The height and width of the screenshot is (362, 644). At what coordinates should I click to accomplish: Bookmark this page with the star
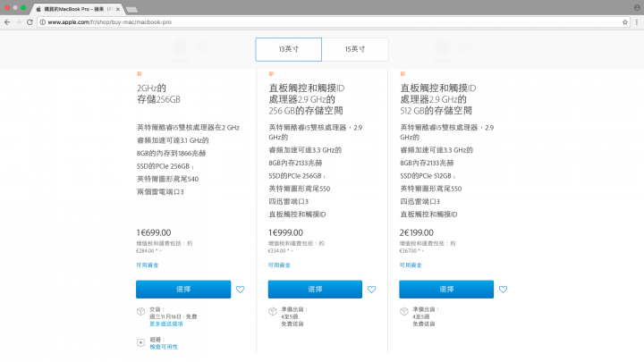tap(624, 22)
